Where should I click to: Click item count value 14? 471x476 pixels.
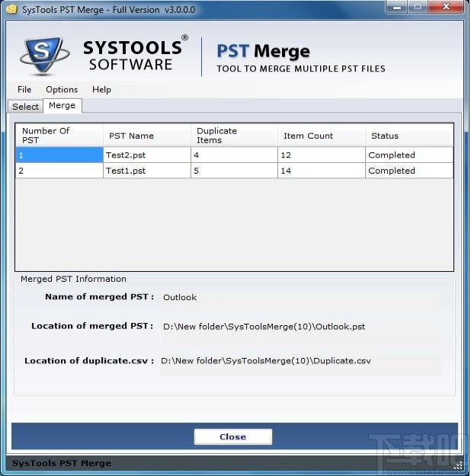tap(321, 171)
